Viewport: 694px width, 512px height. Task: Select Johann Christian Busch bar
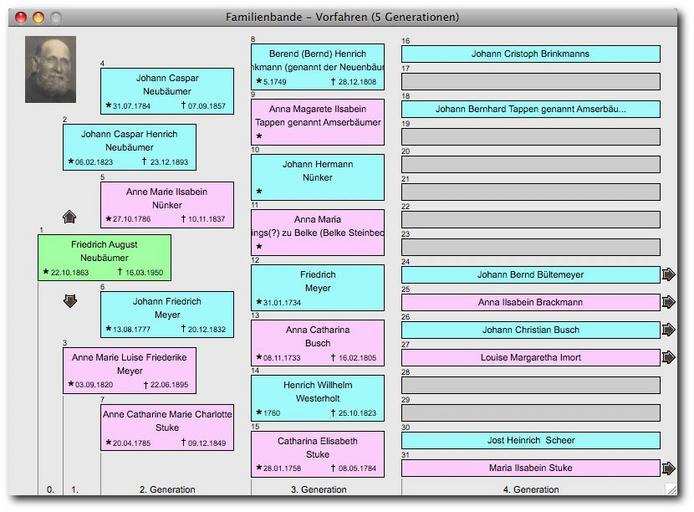[531, 330]
